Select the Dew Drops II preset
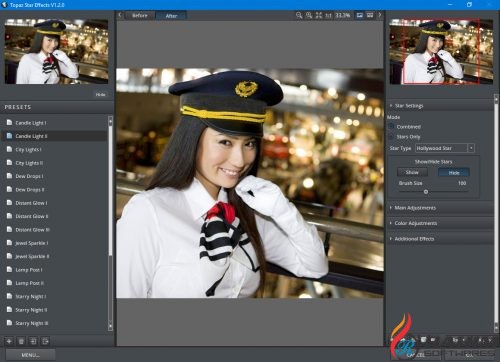Image resolution: width=500 pixels, height=362 pixels. point(30,189)
